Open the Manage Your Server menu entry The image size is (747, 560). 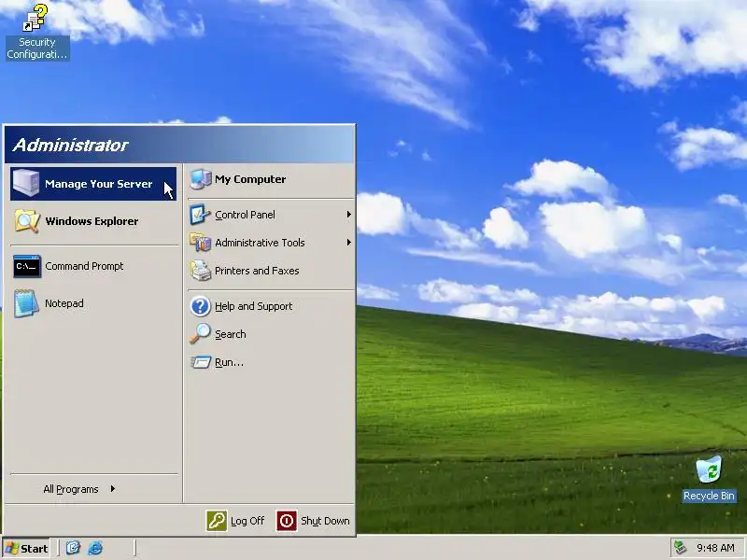coord(93,183)
